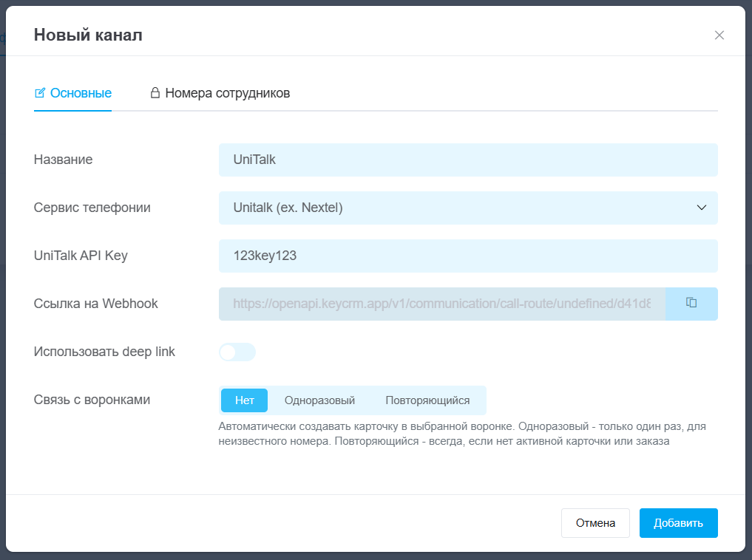Choose the Одноразовый funnel option
Image resolution: width=752 pixels, height=560 pixels.
click(x=319, y=400)
